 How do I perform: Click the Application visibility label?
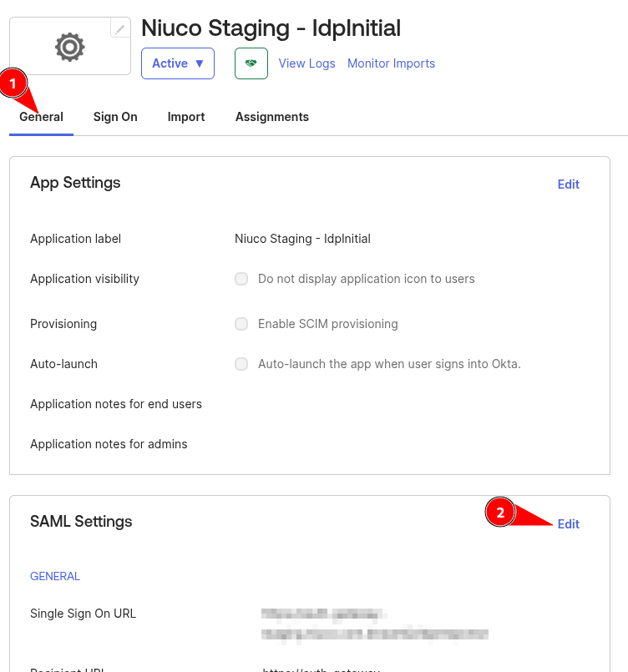point(85,279)
